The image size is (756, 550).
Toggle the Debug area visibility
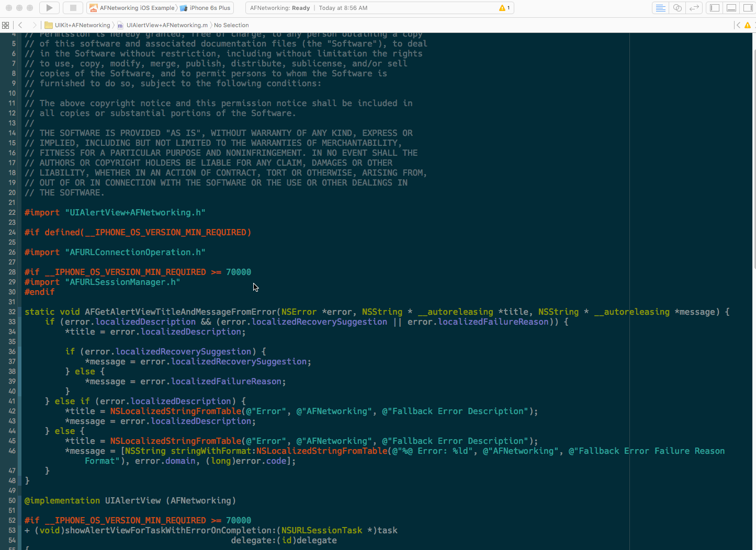(731, 7)
